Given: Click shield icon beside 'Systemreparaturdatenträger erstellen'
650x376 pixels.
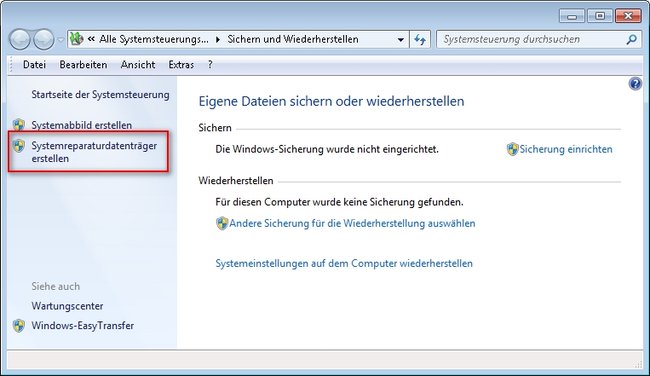Looking at the screenshot, I should click(19, 146).
